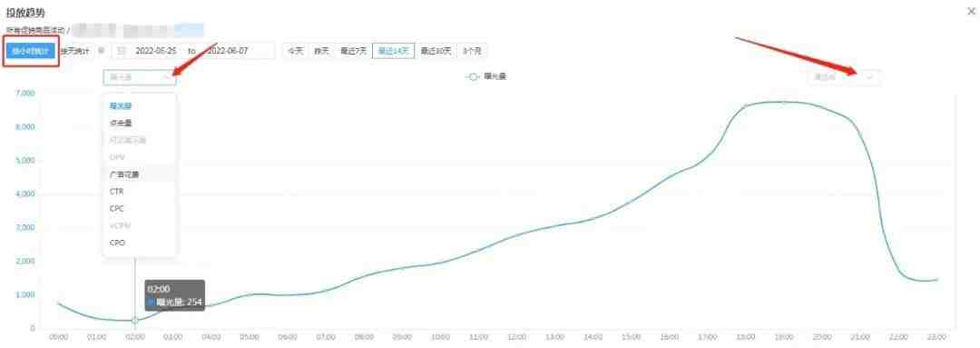
Task: Switch to 按天统计 statistics mode
Action: click(x=75, y=51)
